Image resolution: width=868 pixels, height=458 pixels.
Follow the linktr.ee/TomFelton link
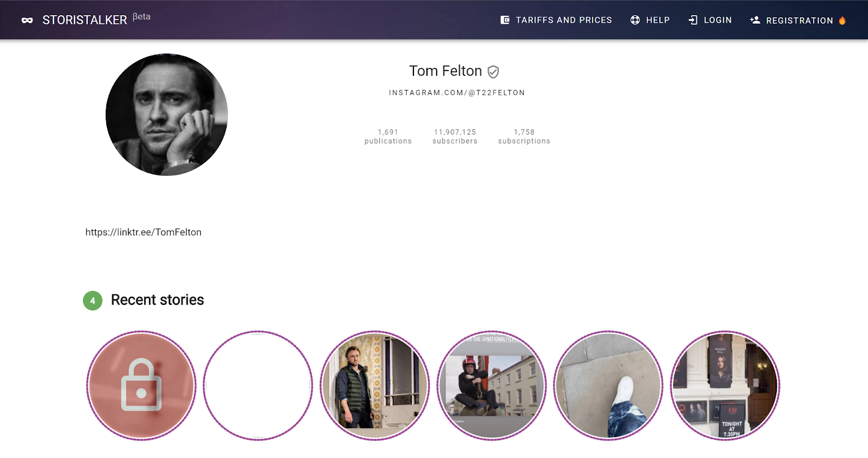coord(143,232)
